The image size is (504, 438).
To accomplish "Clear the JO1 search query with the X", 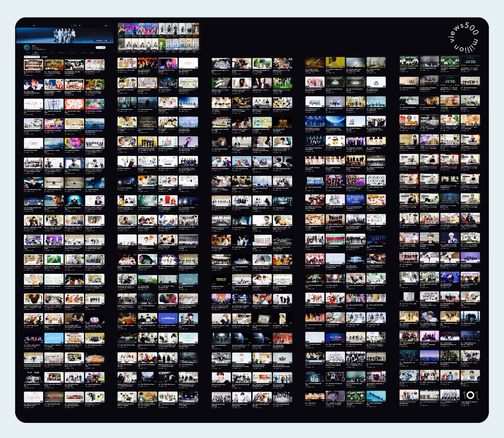I will point(71,26).
